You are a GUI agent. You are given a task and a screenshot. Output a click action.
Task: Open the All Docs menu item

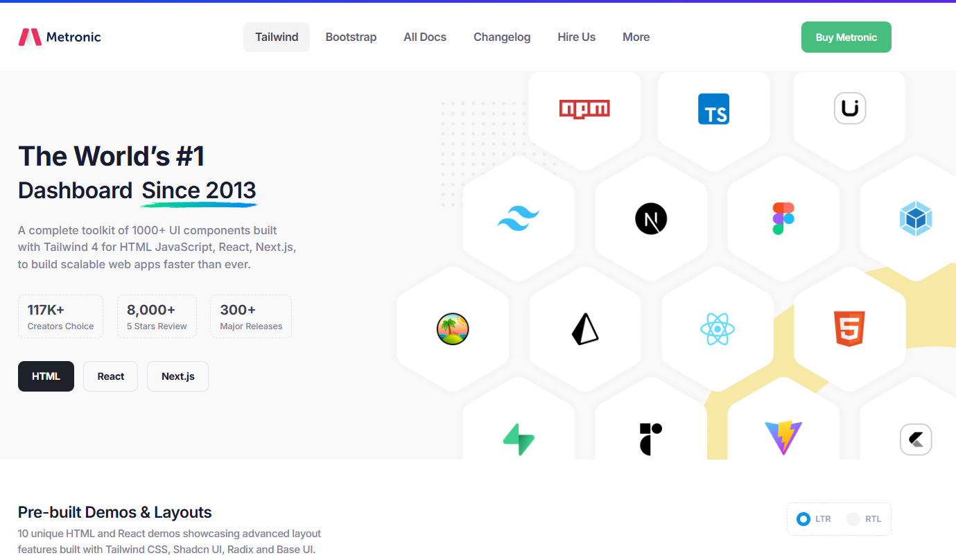(425, 37)
